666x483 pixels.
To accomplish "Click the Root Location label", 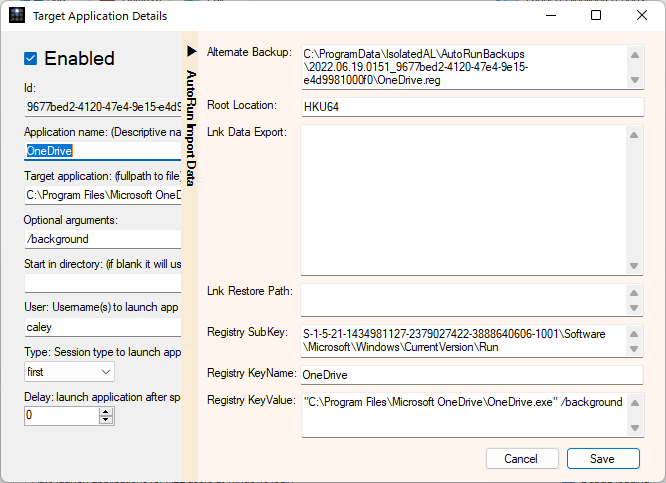I will point(242,105).
